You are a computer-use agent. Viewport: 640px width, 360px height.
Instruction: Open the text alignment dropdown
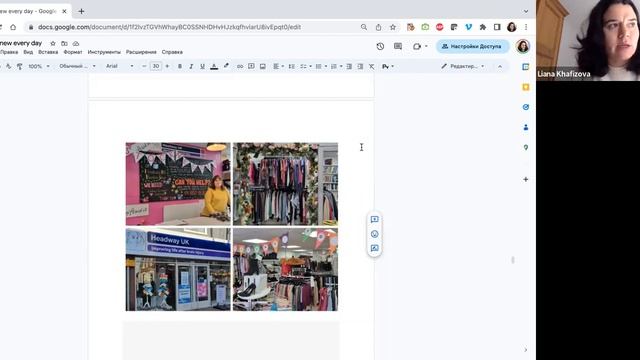[x=278, y=66]
